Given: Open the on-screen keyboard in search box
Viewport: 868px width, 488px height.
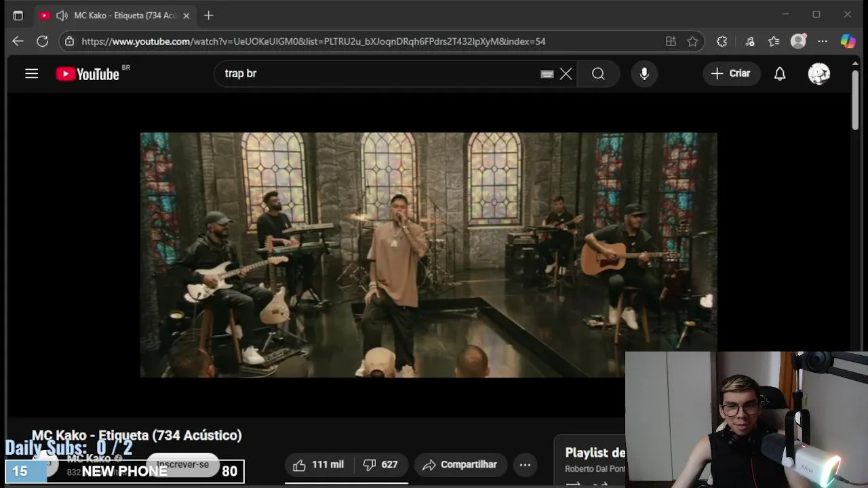Looking at the screenshot, I should coord(547,74).
